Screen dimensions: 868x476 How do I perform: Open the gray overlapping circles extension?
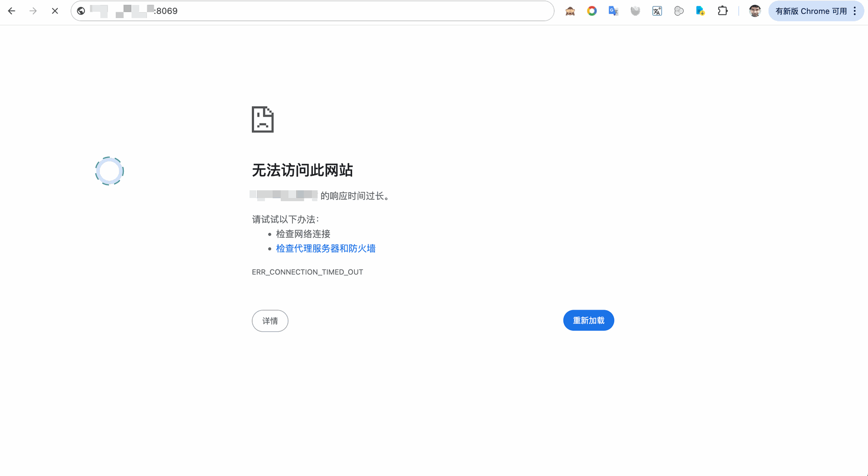679,11
